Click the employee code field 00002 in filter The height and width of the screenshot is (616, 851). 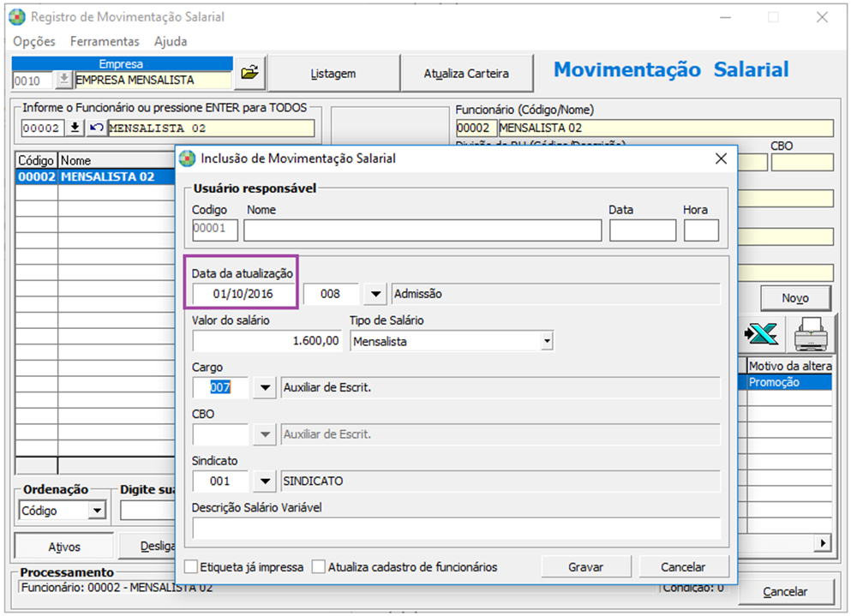point(42,129)
